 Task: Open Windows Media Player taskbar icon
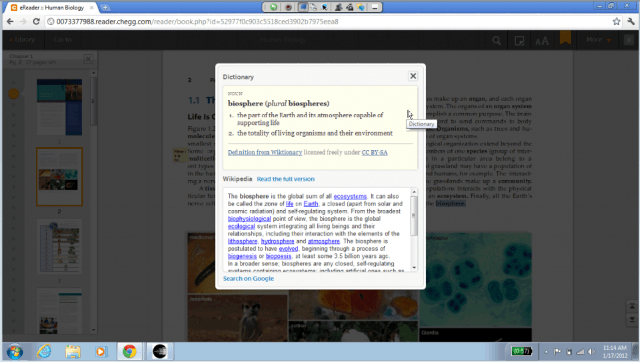coord(100,351)
